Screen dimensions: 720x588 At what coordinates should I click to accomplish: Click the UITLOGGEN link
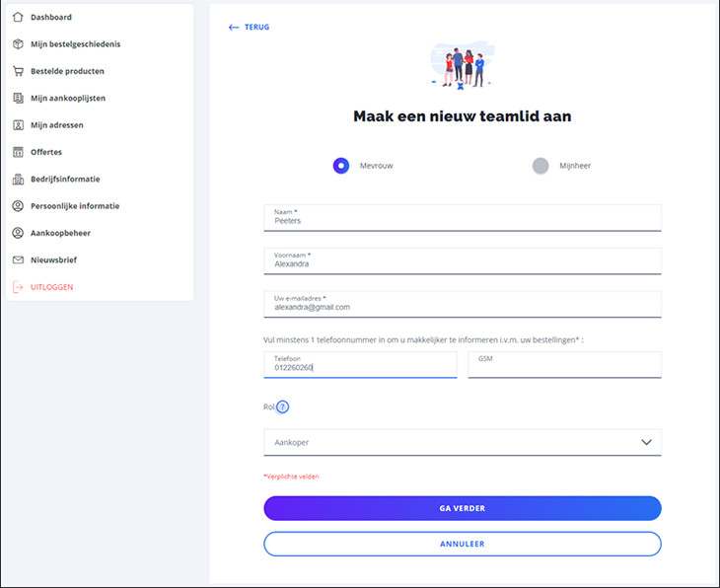click(52, 287)
